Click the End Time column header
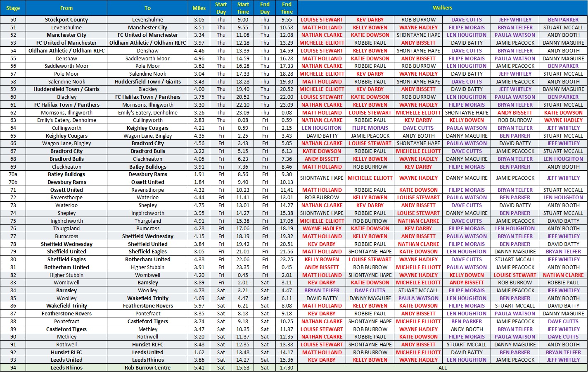 click(287, 8)
